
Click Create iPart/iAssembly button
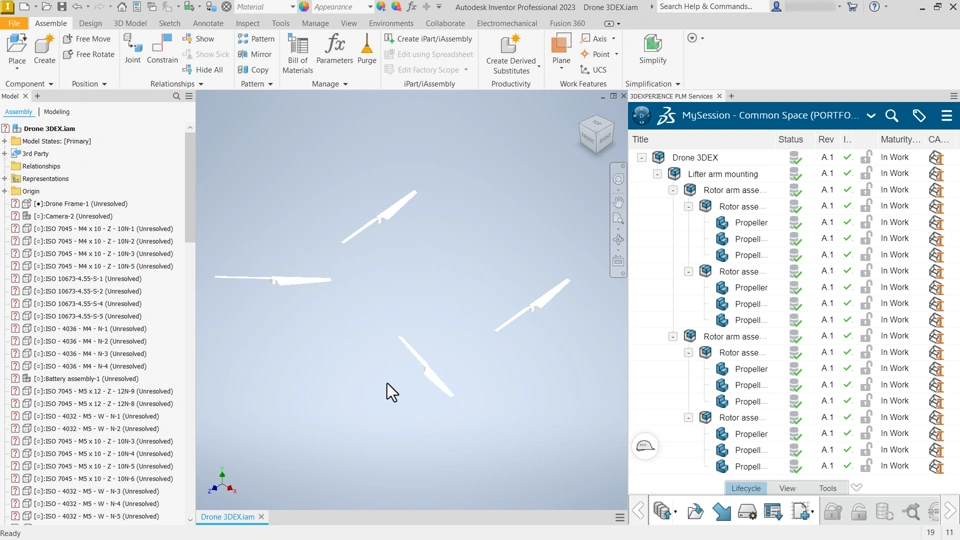(x=428, y=39)
